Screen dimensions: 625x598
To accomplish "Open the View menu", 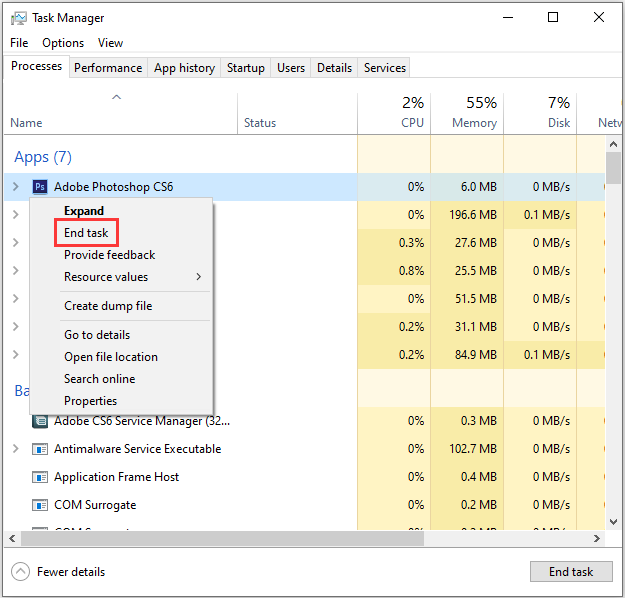I will (110, 43).
